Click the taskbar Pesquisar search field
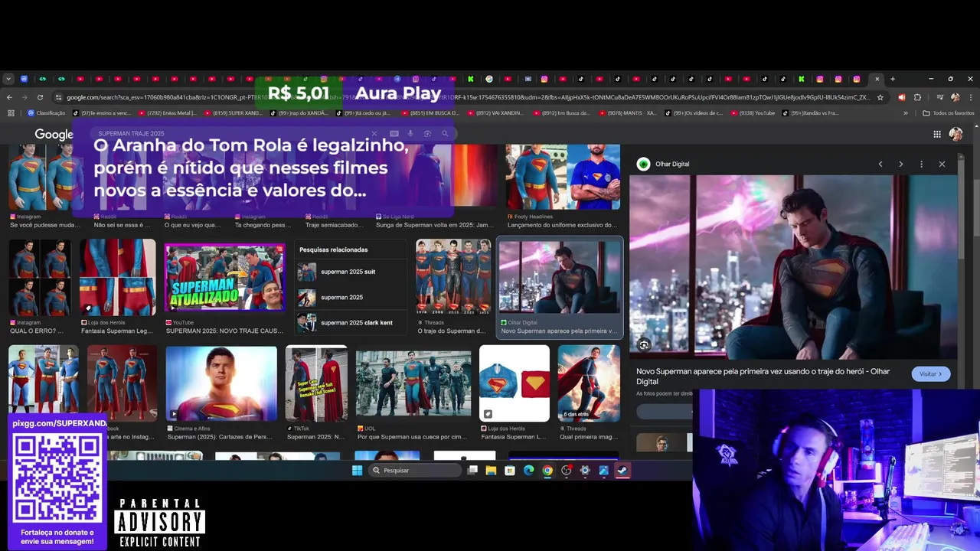980x551 pixels. click(x=413, y=471)
